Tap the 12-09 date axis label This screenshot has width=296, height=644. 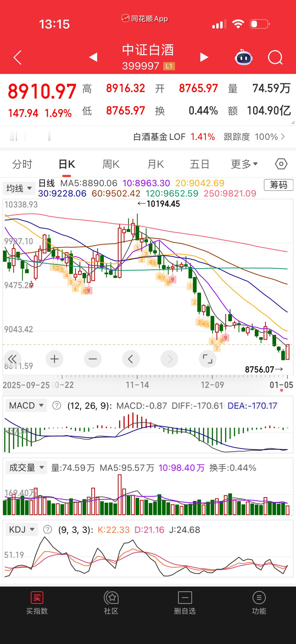[213, 385]
